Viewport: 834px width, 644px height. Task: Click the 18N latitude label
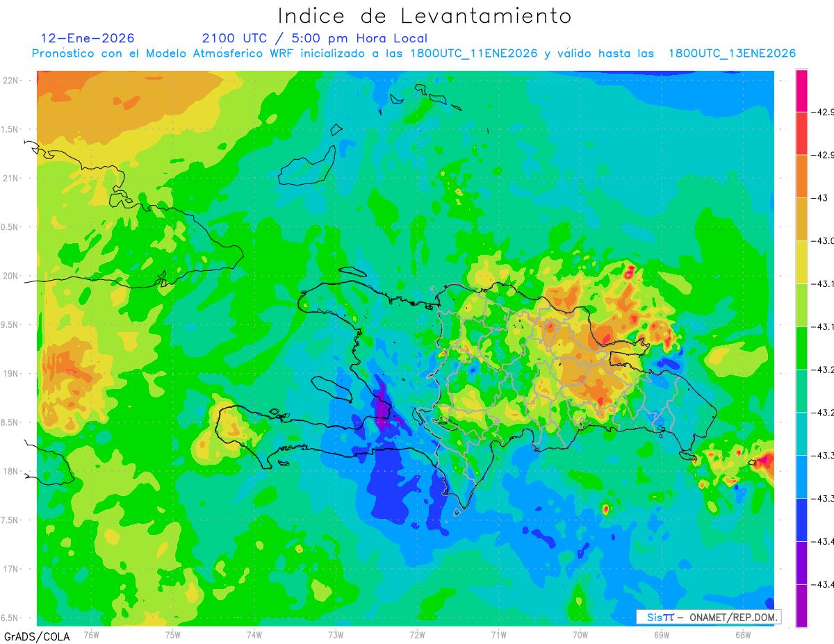tap(11, 472)
